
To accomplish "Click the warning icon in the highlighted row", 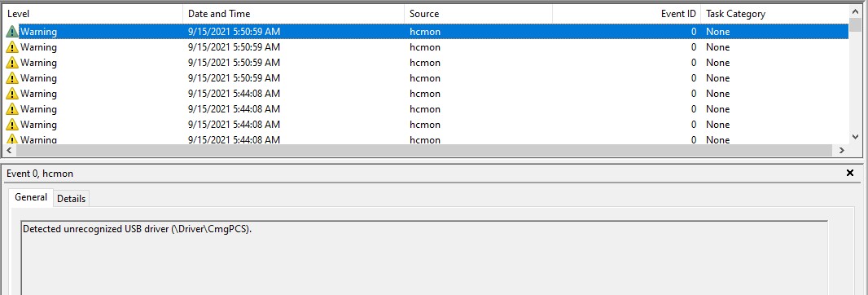I will [11, 32].
